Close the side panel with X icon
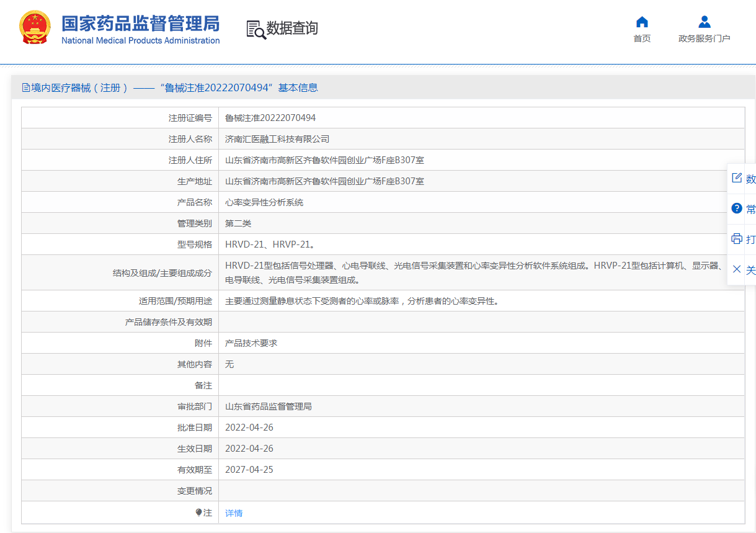The image size is (756, 533). [x=737, y=269]
